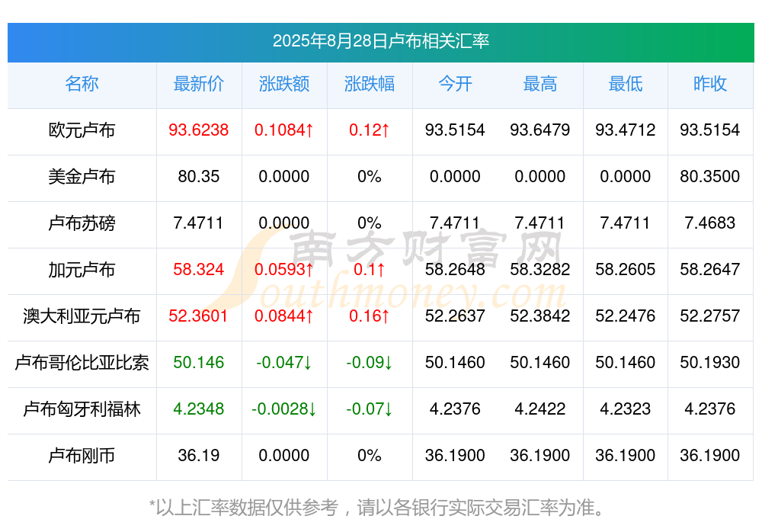Viewport: 762px width, 532px height.
Task: Click latest price 58.324
Action: (199, 269)
